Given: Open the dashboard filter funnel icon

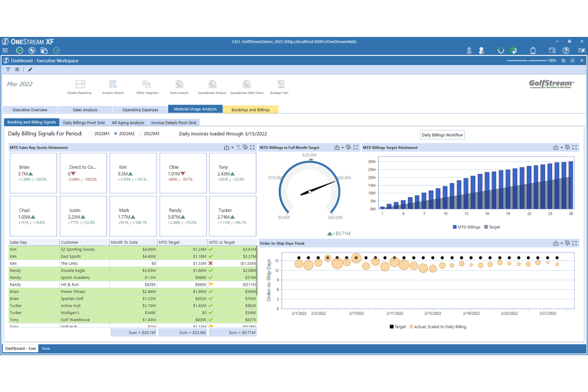Looking at the screenshot, I should (8, 70).
